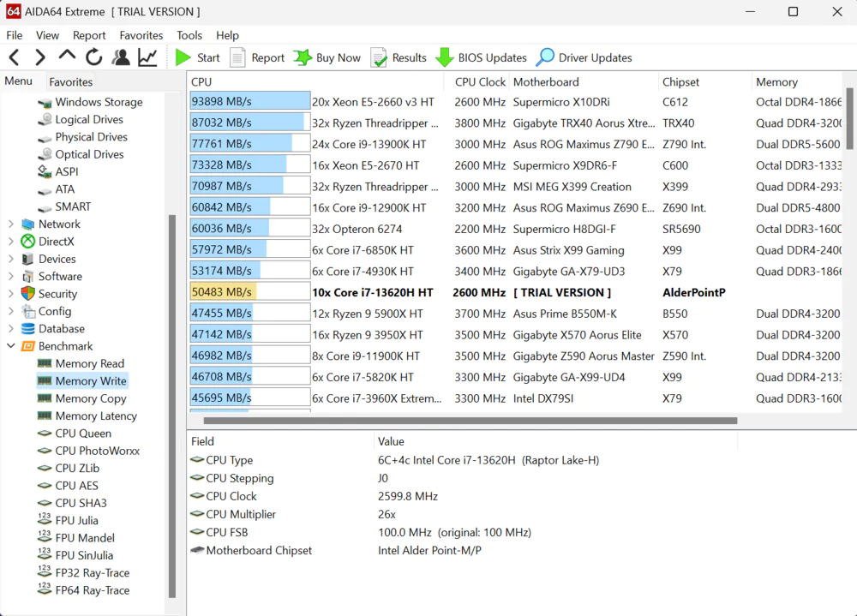Expand the Network tree node
The image size is (857, 616).
11,224
